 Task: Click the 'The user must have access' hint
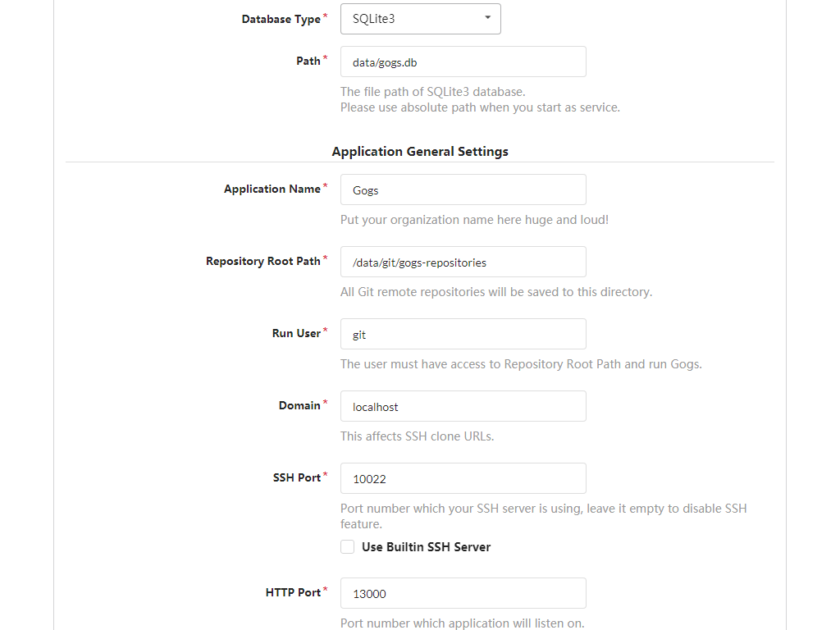click(x=521, y=364)
